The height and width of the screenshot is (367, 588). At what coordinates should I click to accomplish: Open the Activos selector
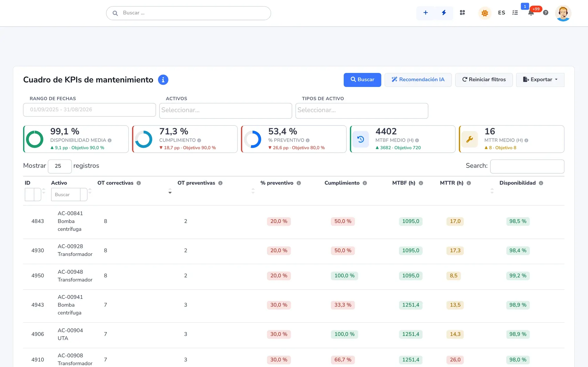pos(225,110)
